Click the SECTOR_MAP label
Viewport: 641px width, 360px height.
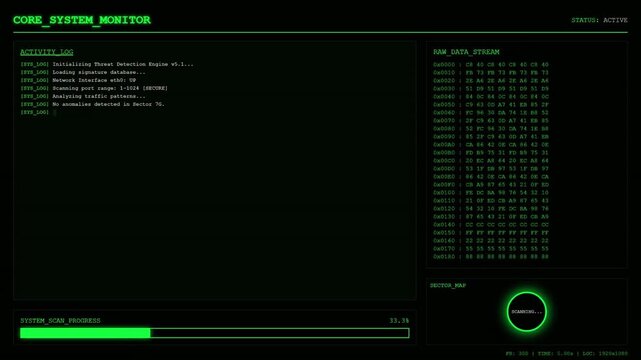pyautogui.click(x=448, y=285)
